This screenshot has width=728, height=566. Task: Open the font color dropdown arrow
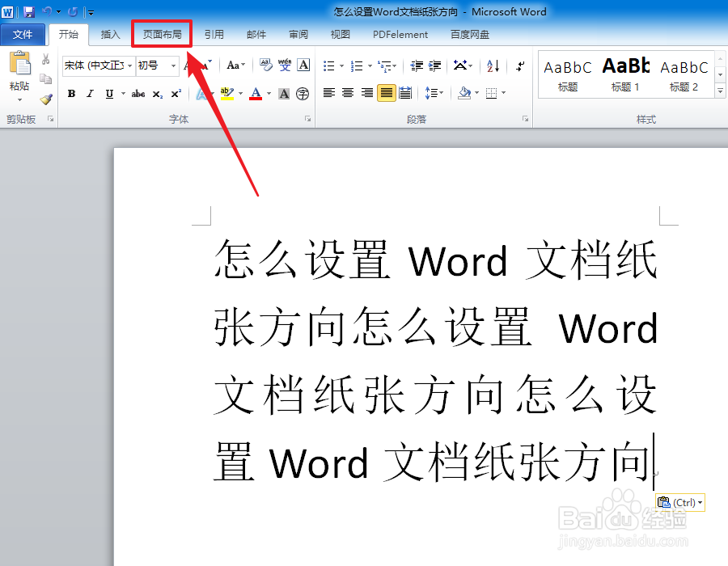pos(269,94)
